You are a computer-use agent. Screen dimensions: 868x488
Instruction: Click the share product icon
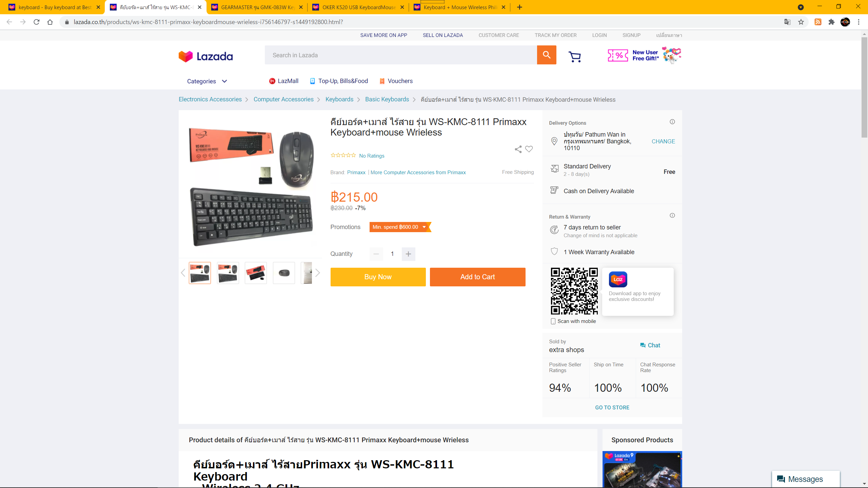click(x=518, y=149)
